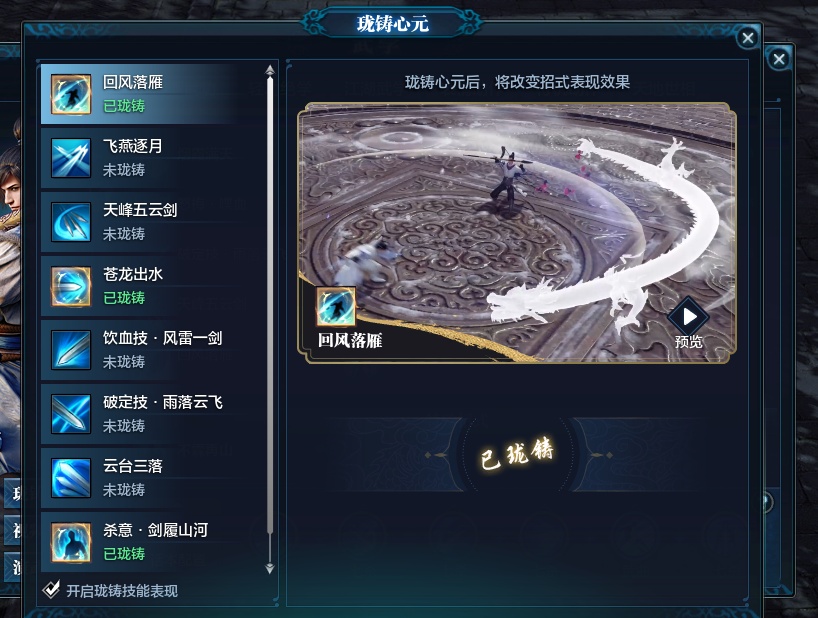This screenshot has width=818, height=618.
Task: Select the 苍龙出水 已珑铸 list entry
Action: click(153, 286)
